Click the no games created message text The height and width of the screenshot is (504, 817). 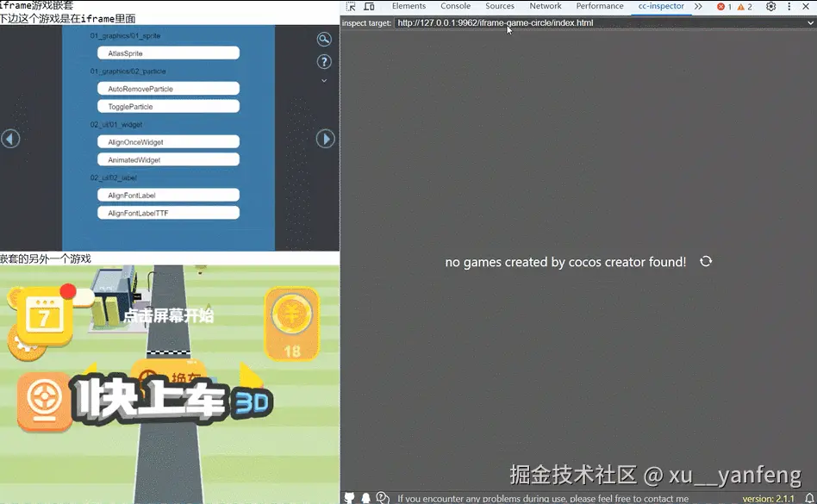pyautogui.click(x=565, y=262)
